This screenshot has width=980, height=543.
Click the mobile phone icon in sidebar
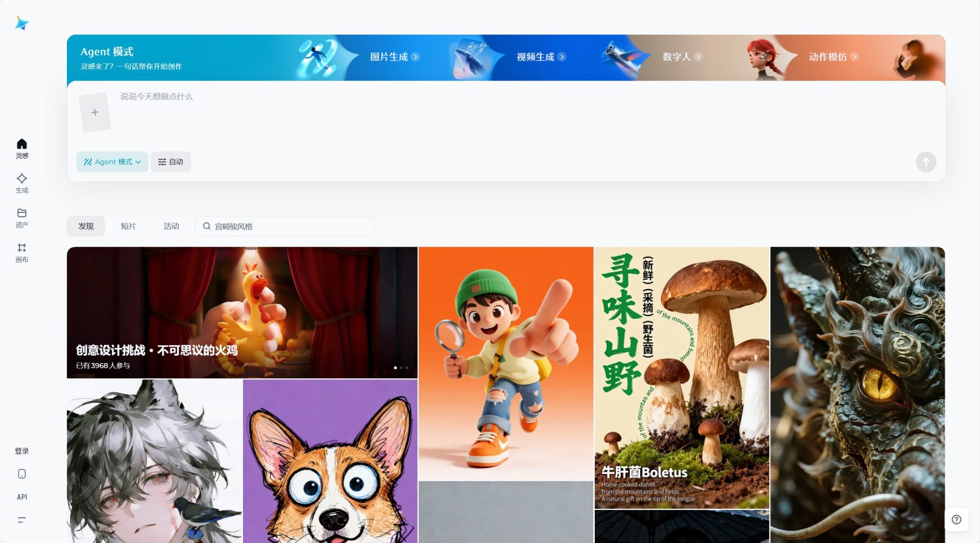[x=22, y=474]
